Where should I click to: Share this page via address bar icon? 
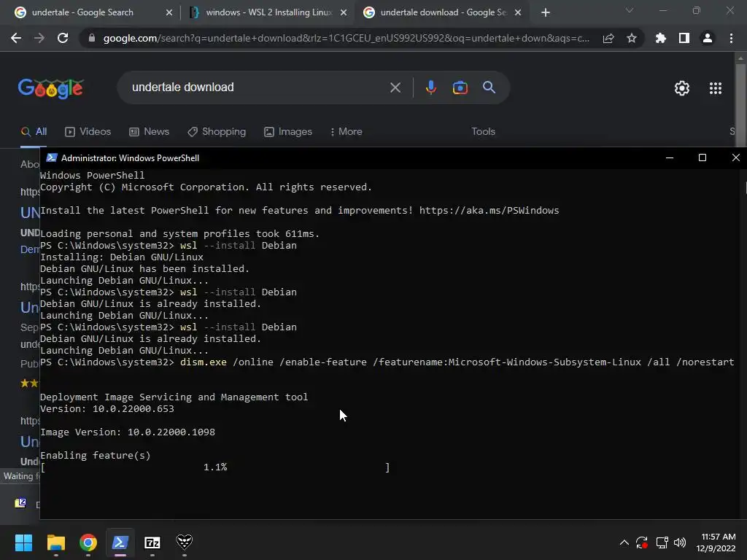tap(608, 38)
